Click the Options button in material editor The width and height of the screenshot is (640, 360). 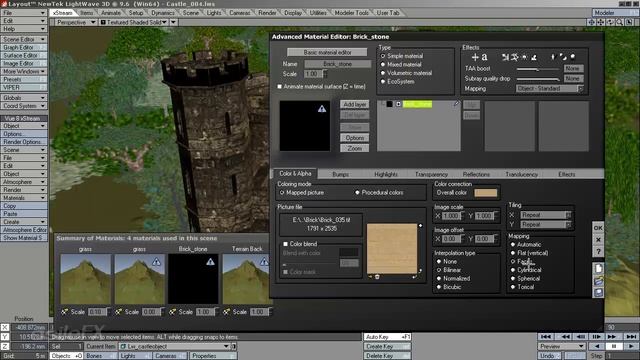click(355, 138)
